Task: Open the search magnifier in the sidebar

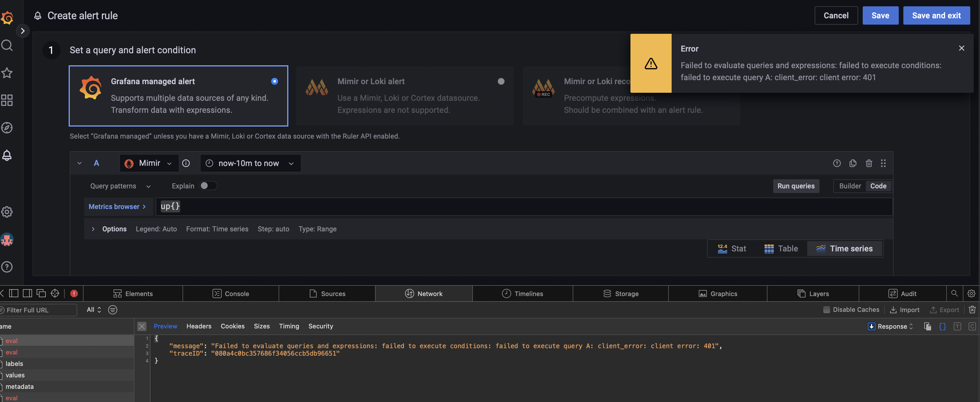Action: pos(7,45)
